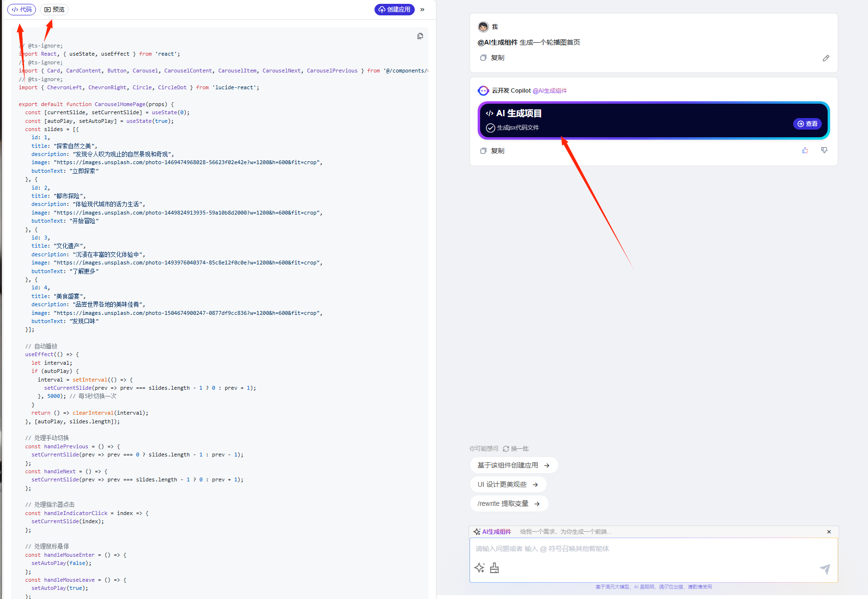The width and height of the screenshot is (868, 599).
Task: Copy the Copilot reply via 复制
Action: click(x=492, y=151)
